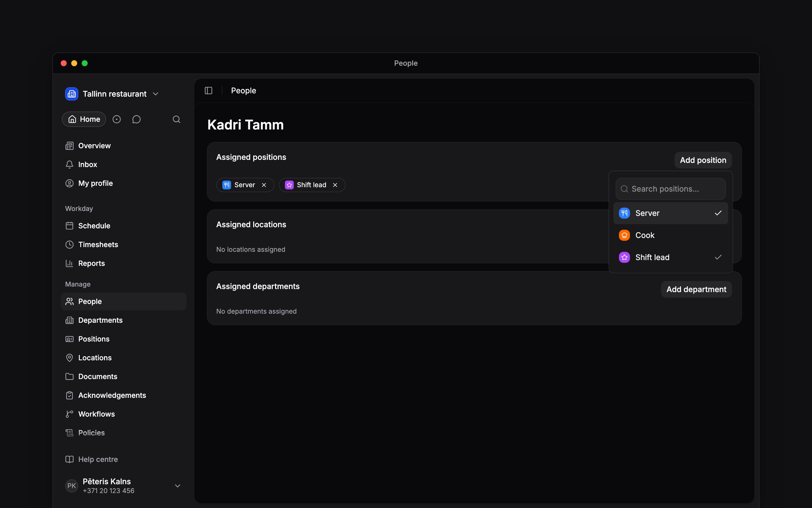Viewport: 812px width, 508px height.
Task: Click the Kadri Tamm heading
Action: [245, 125]
